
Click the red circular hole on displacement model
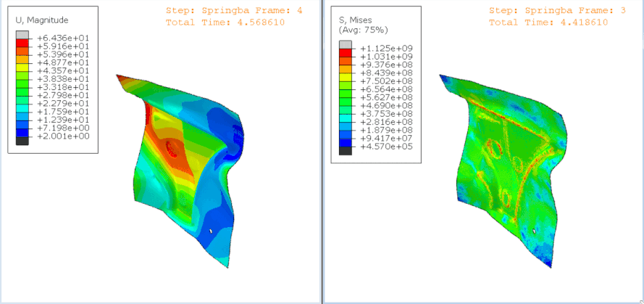[x=170, y=148]
